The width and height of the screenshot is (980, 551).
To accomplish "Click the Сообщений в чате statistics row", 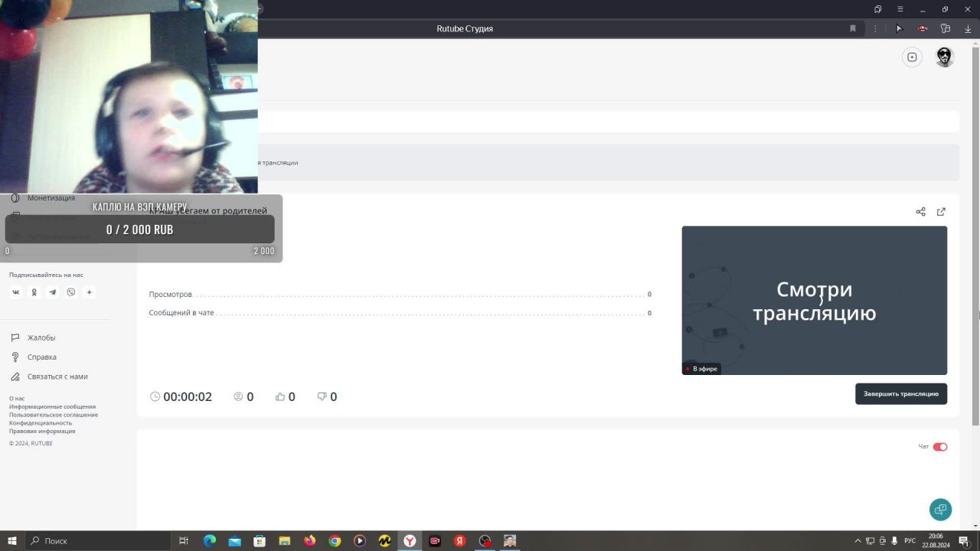I will point(400,313).
